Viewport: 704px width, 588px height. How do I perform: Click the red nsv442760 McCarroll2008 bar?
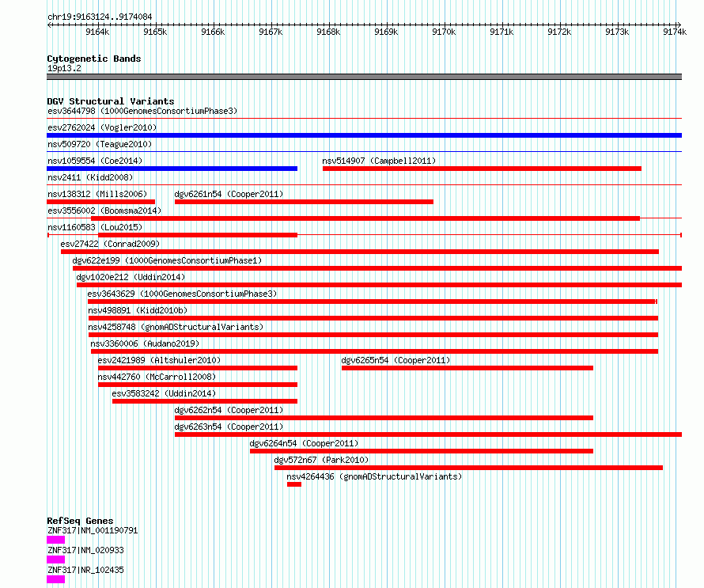(x=198, y=385)
